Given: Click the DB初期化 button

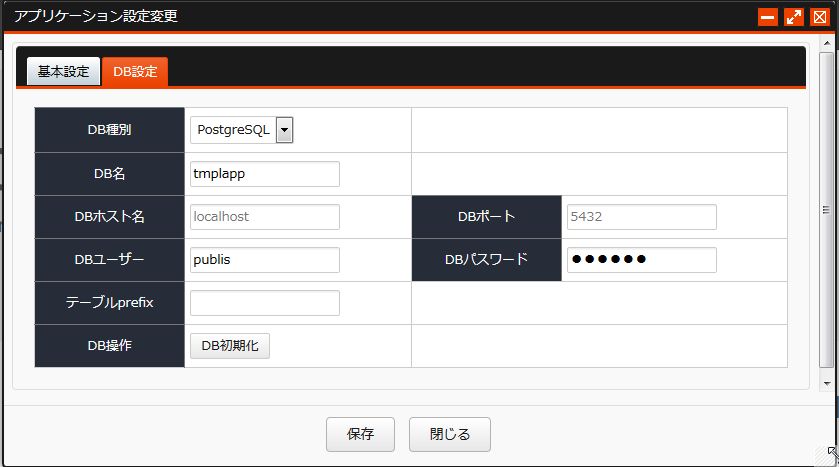Looking at the screenshot, I should click(230, 346).
